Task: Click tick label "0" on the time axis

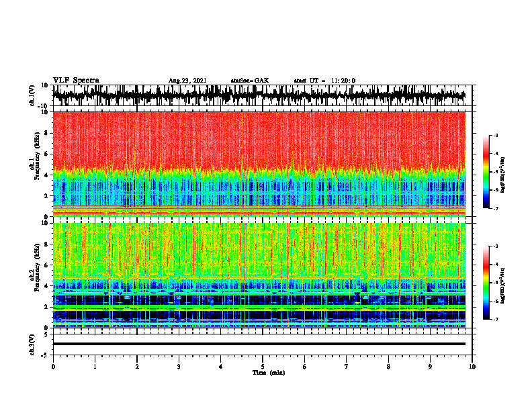Action: (x=53, y=367)
